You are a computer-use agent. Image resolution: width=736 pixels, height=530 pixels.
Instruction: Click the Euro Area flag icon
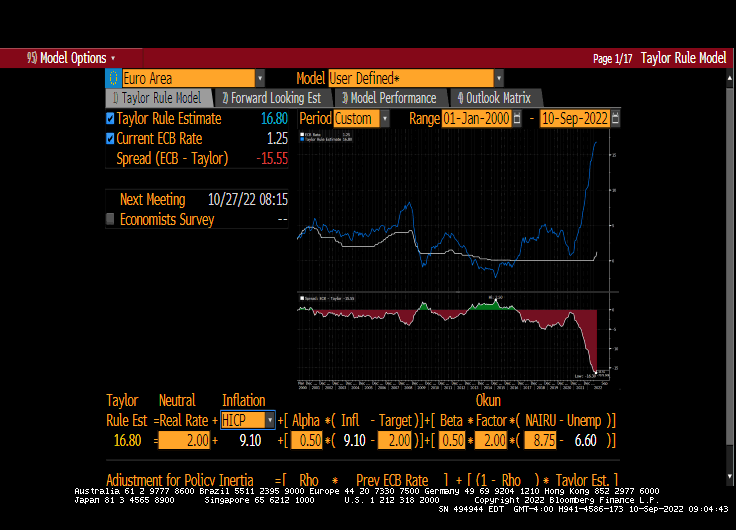coord(113,78)
